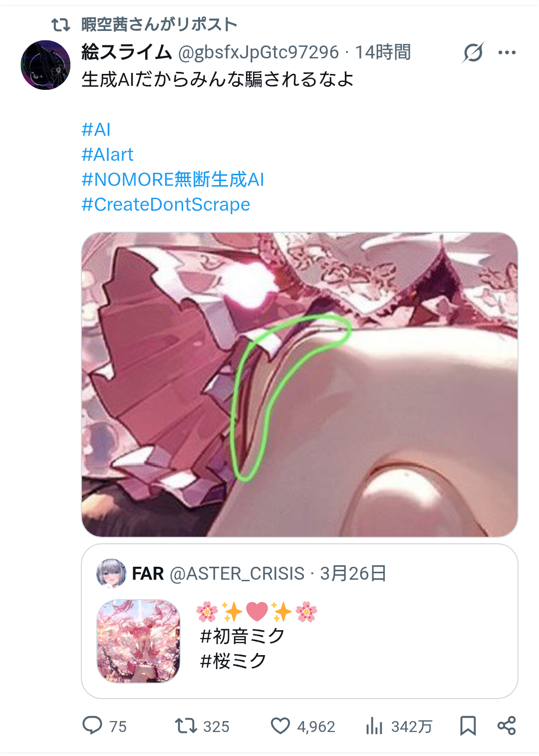Open 絵スライム profile avatar

point(45,65)
